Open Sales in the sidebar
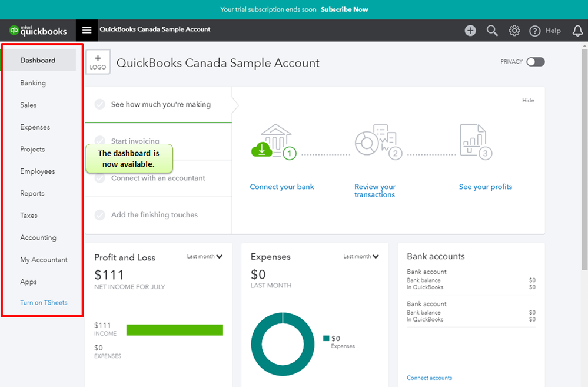 tap(28, 105)
